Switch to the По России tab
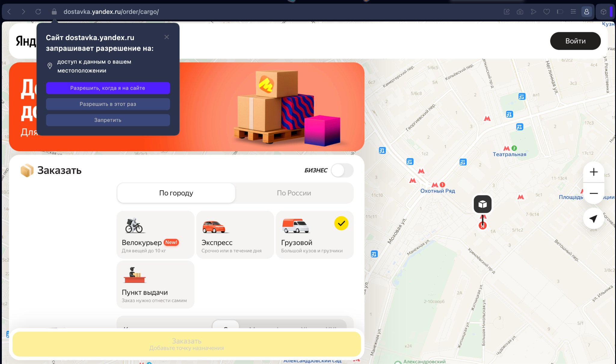616x364 pixels. point(294,193)
